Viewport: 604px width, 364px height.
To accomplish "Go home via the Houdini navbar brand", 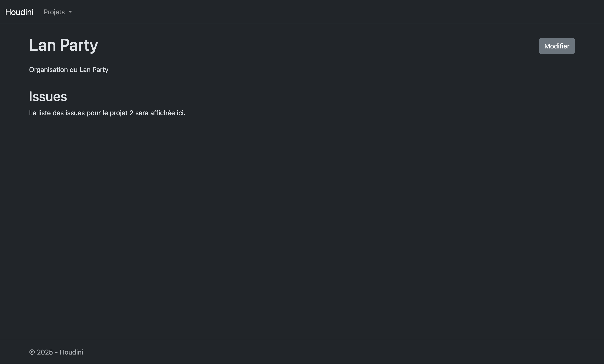I will pos(19,12).
